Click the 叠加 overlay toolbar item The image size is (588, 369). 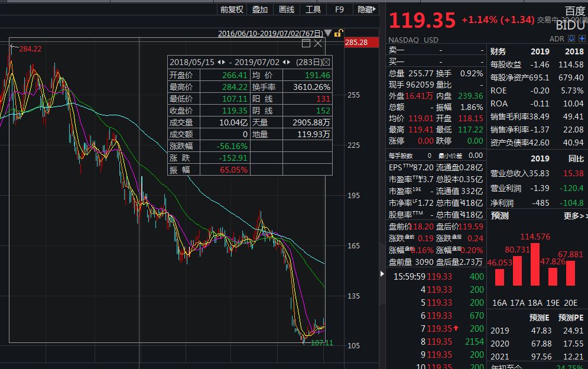259,10
